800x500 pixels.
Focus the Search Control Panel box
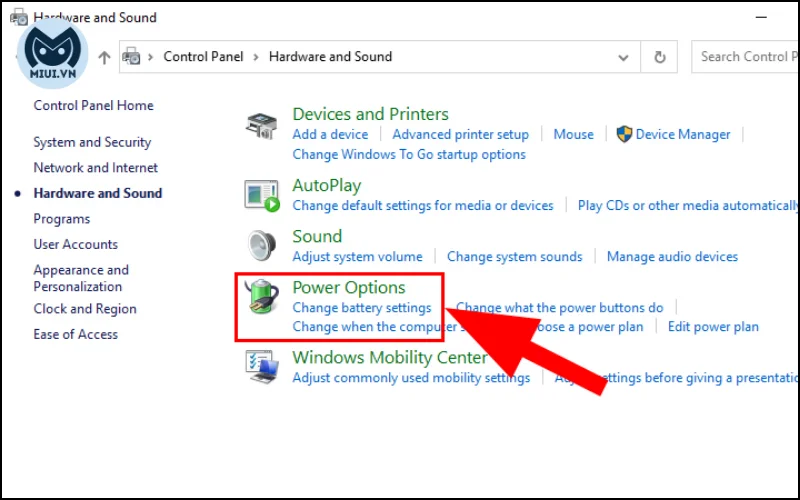(745, 57)
